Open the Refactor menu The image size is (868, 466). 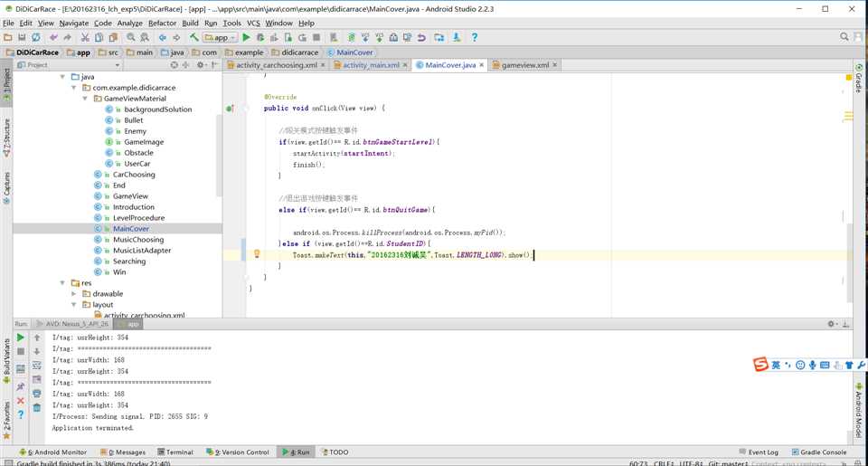tap(162, 24)
